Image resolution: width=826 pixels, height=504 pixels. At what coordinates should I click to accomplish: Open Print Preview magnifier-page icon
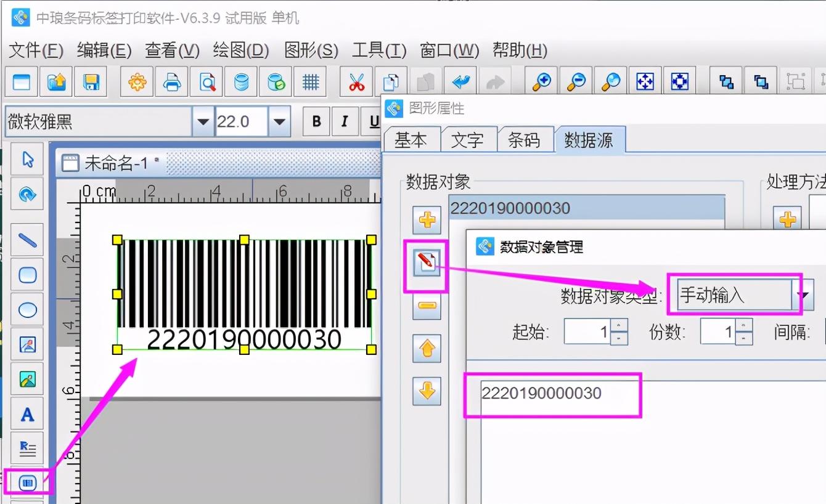(206, 81)
